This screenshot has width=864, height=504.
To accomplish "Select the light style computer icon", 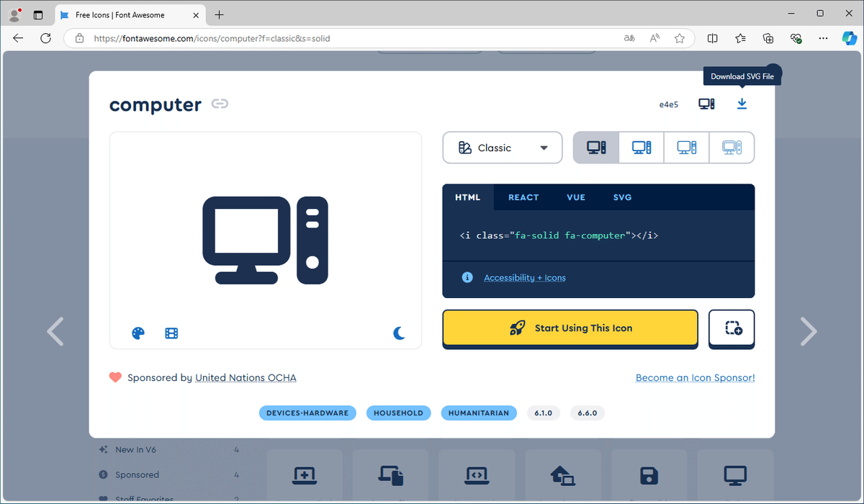I will (x=687, y=148).
